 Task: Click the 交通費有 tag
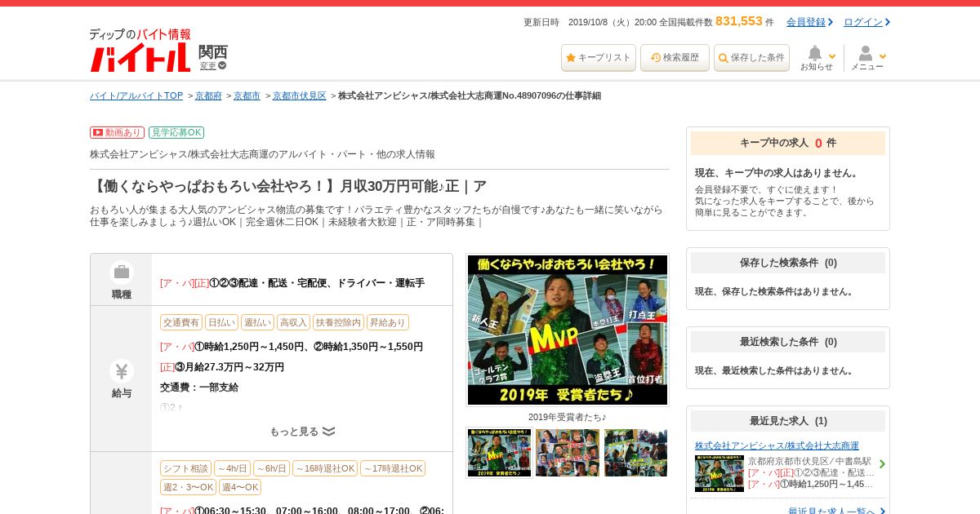pos(181,322)
